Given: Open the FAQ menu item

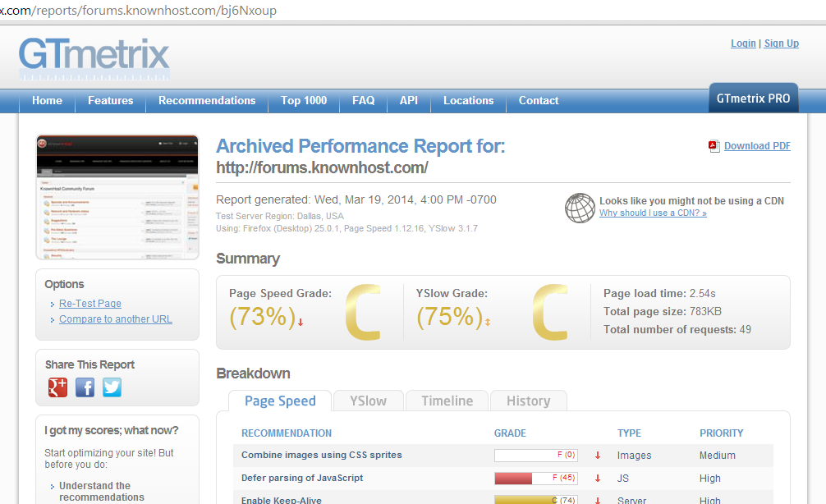Looking at the screenshot, I should 364,101.
